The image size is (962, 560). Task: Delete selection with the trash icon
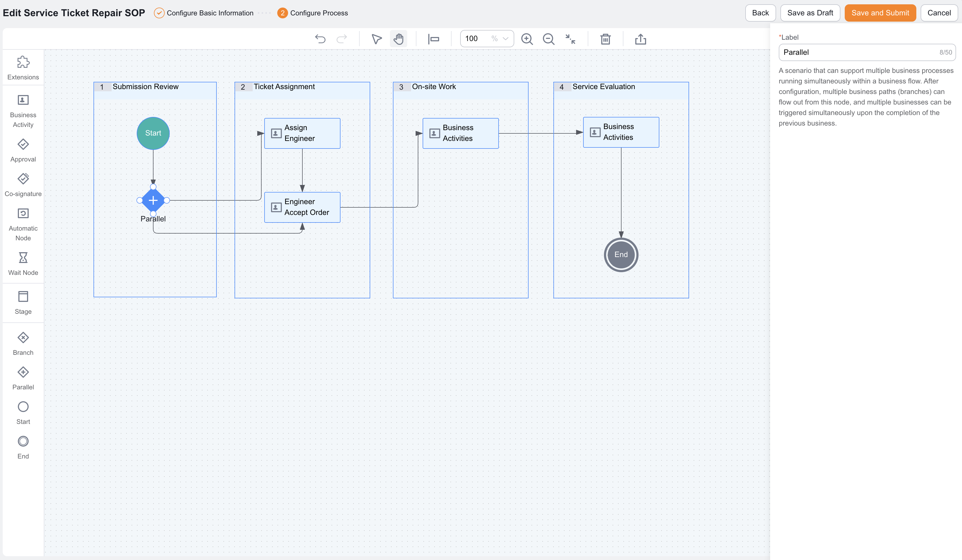pyautogui.click(x=606, y=39)
